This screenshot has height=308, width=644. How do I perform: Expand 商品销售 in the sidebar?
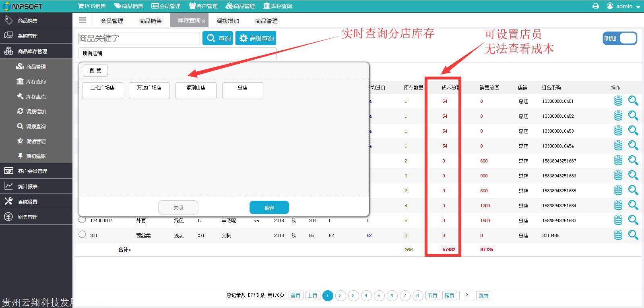coord(36,21)
